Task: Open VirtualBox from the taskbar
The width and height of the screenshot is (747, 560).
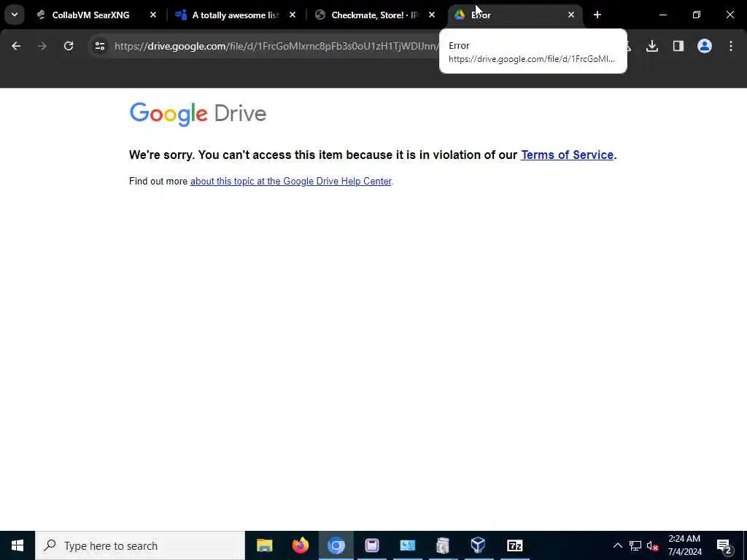Action: (479, 545)
